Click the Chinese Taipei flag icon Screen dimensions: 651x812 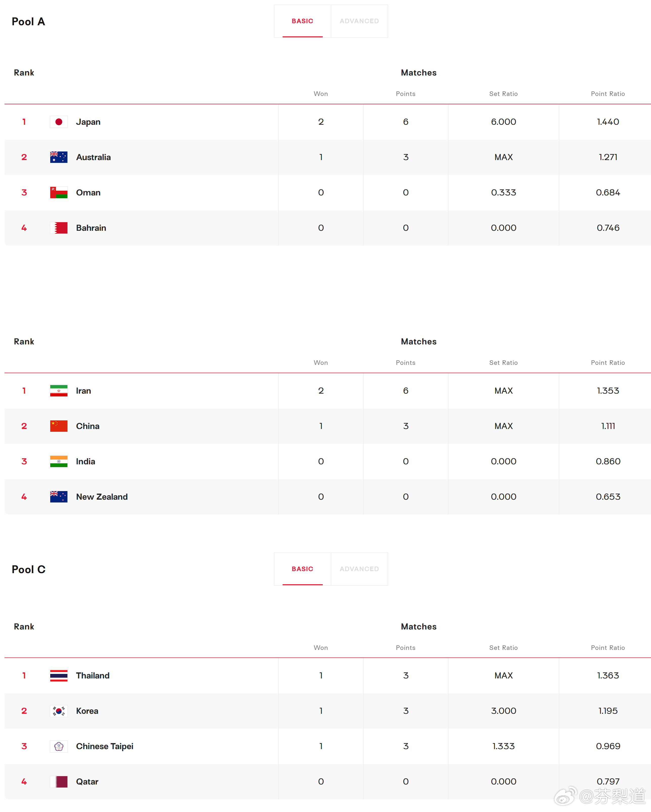pos(59,746)
